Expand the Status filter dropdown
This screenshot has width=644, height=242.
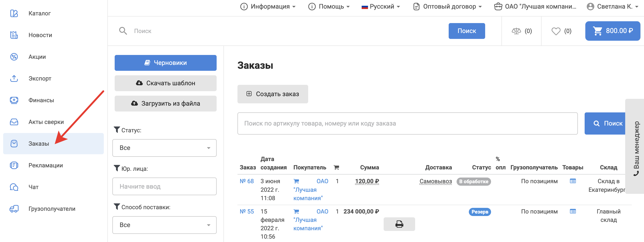[x=164, y=148]
